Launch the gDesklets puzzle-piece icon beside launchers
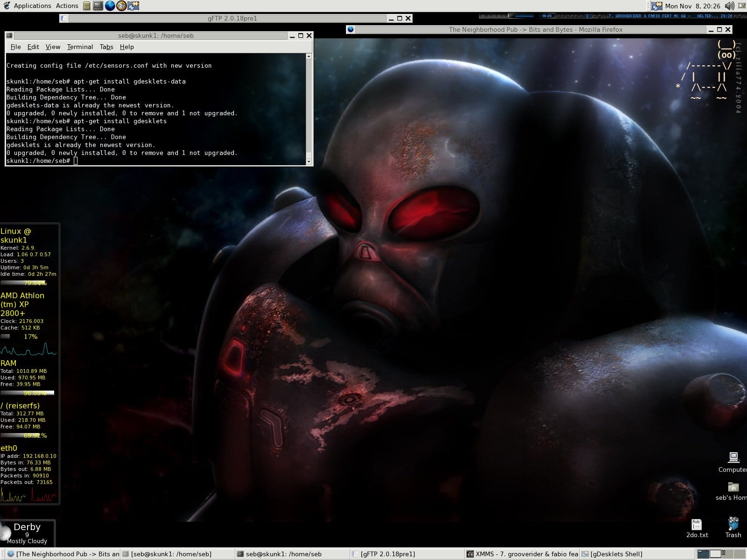The height and width of the screenshot is (560, 747). point(133,6)
